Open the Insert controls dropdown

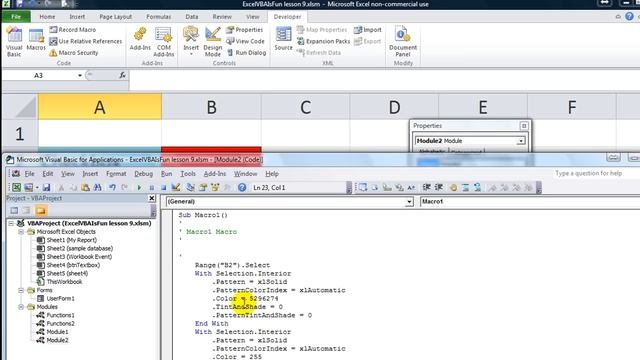(x=191, y=42)
